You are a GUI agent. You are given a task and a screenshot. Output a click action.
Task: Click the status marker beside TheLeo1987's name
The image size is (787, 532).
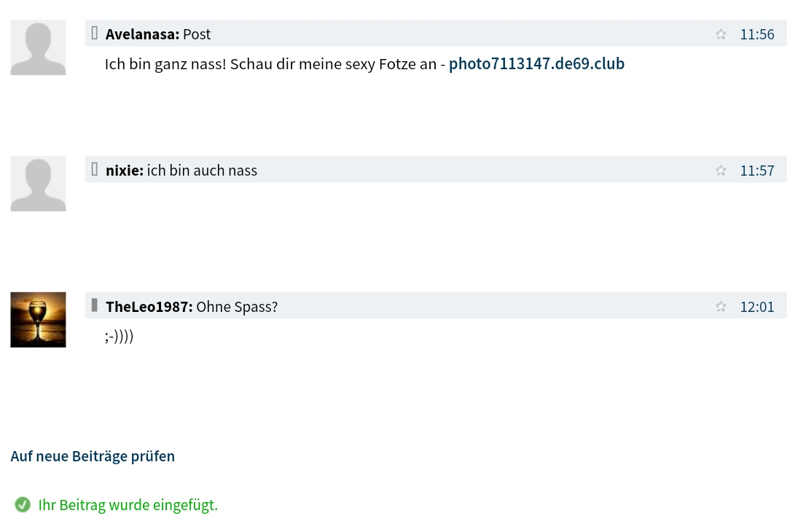pos(95,305)
